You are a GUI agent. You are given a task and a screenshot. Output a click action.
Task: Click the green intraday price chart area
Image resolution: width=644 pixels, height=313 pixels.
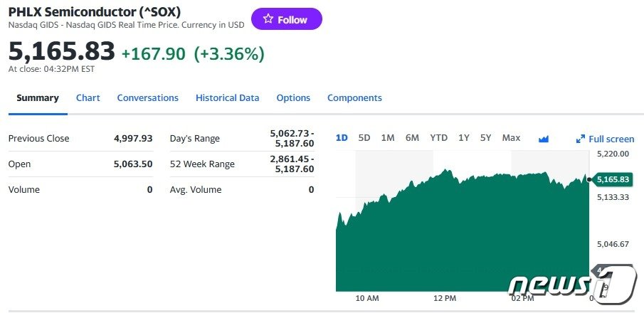(x=463, y=235)
